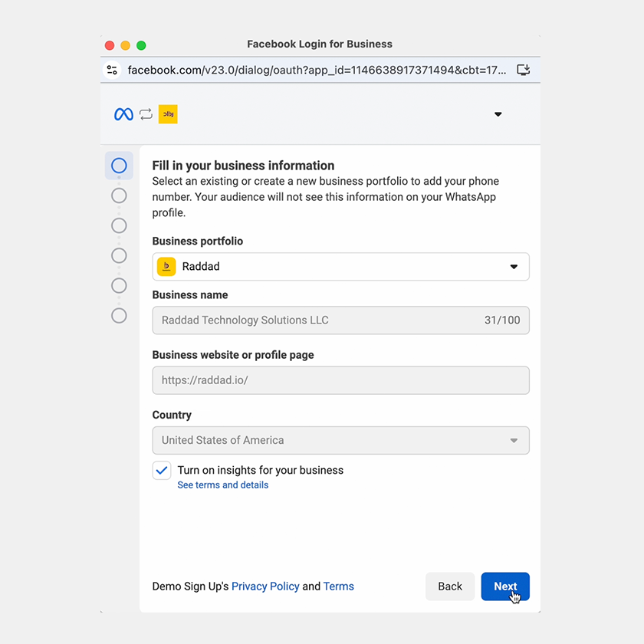Open the Privacy Policy link
The width and height of the screenshot is (644, 644).
coord(265,586)
